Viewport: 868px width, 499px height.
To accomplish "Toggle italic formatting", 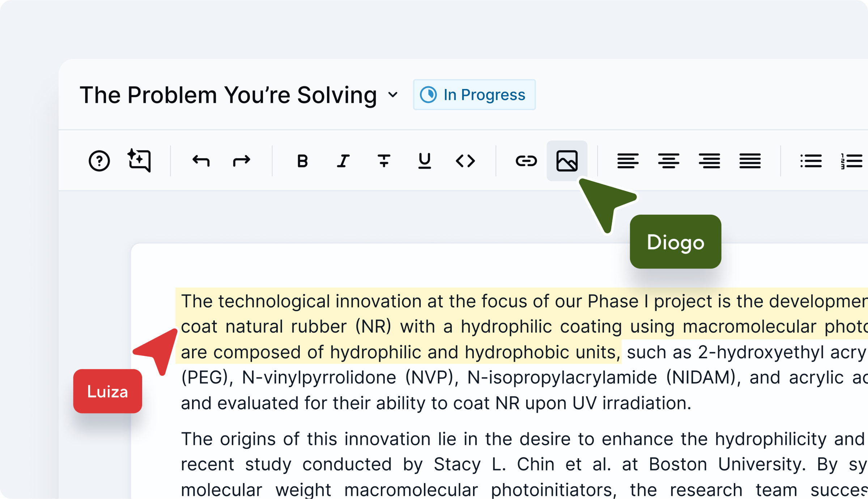I will pyautogui.click(x=343, y=161).
